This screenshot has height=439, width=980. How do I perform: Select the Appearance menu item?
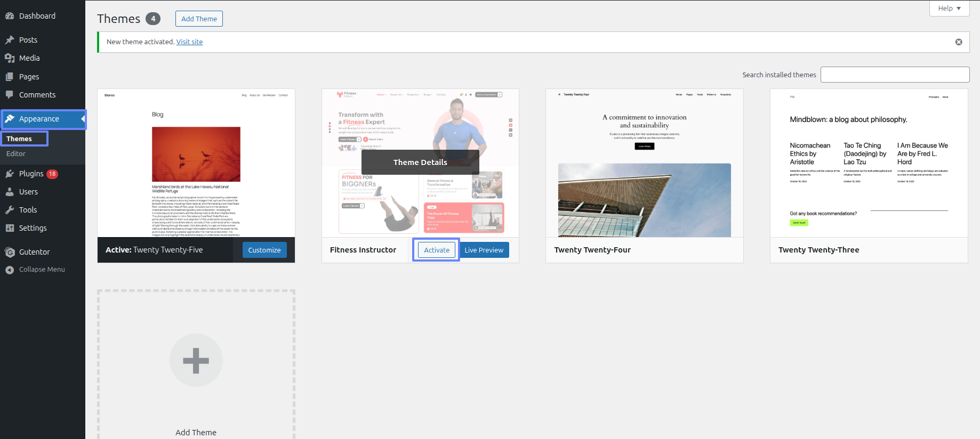point(39,119)
